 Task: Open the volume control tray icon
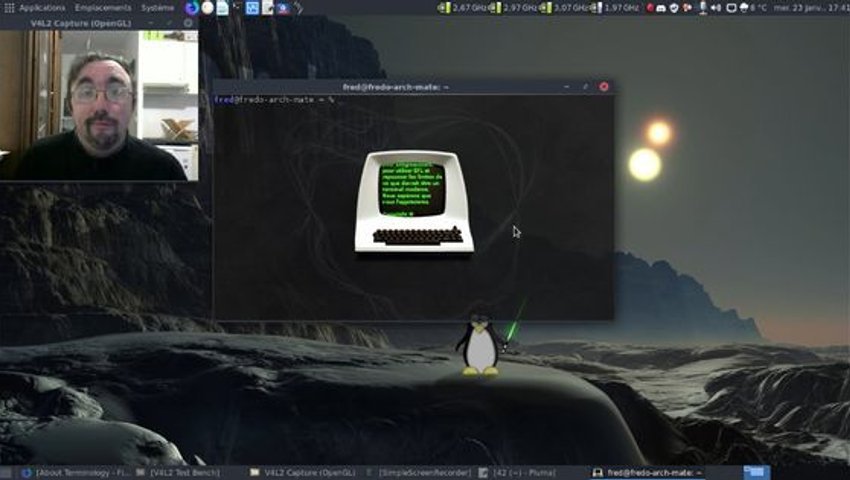[x=716, y=8]
